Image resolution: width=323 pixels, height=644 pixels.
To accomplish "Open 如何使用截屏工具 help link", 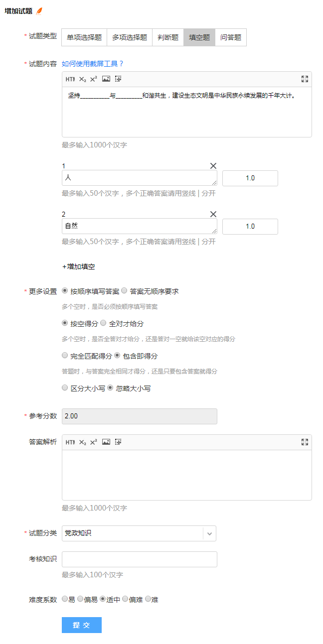I will 92,64.
